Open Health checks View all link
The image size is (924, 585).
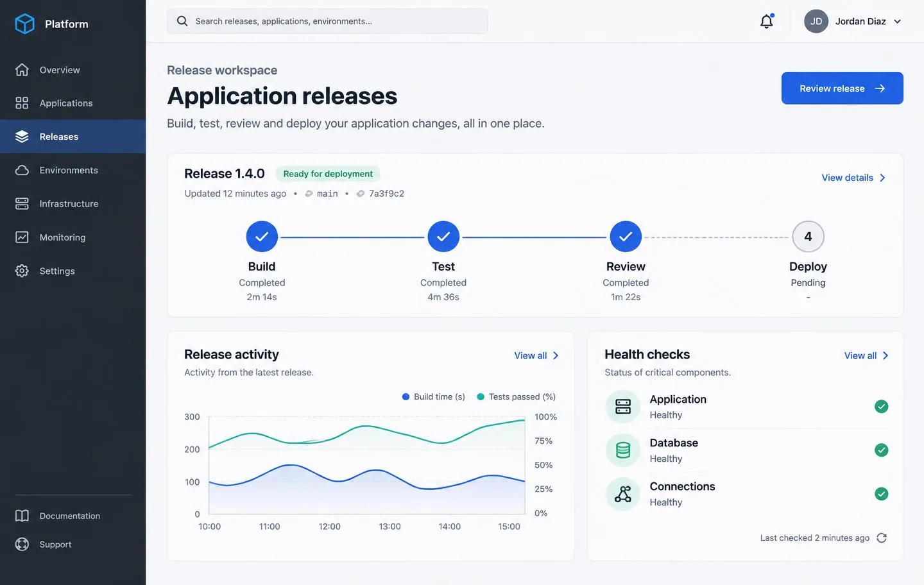point(867,356)
